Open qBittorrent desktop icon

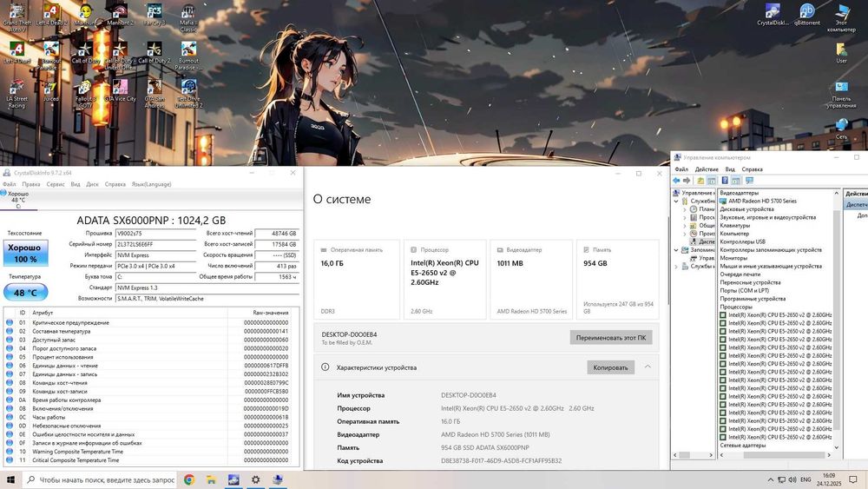point(807,16)
